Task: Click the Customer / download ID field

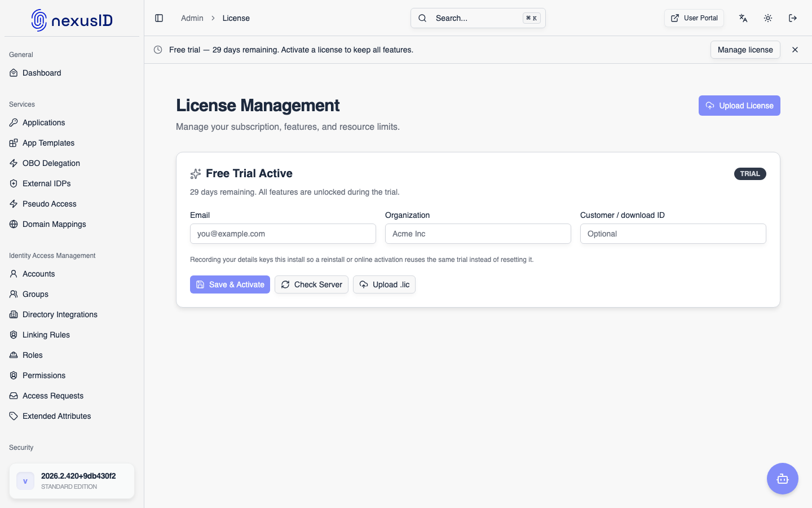Action: pyautogui.click(x=673, y=234)
